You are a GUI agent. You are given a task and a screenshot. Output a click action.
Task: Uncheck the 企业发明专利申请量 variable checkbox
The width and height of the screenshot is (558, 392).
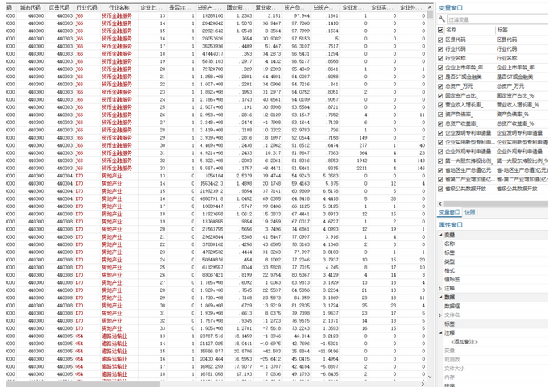[x=440, y=133]
